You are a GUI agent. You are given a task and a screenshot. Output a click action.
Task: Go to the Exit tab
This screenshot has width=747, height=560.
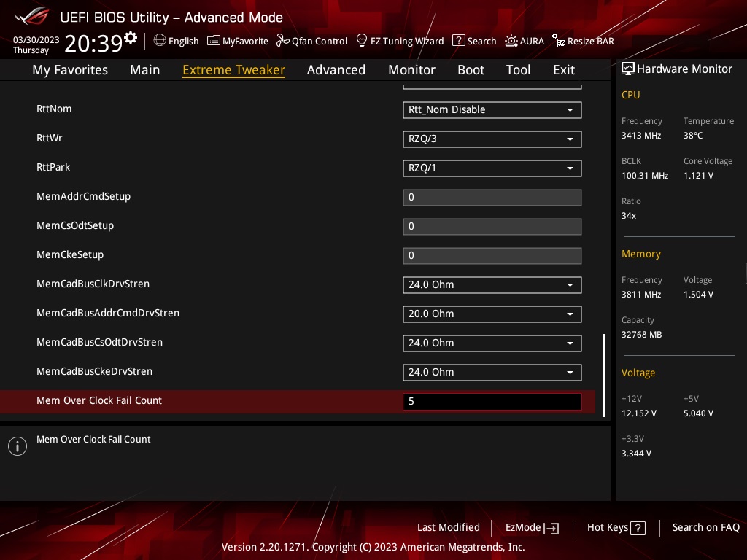pos(564,70)
